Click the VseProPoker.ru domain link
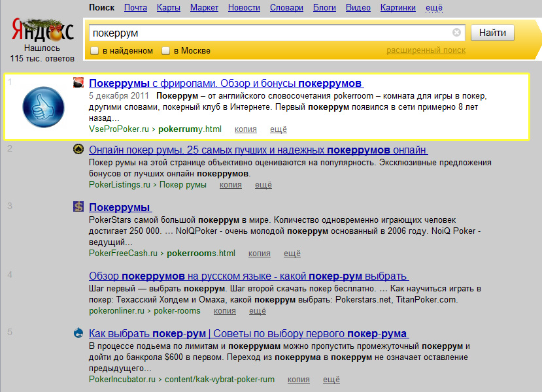 119,129
